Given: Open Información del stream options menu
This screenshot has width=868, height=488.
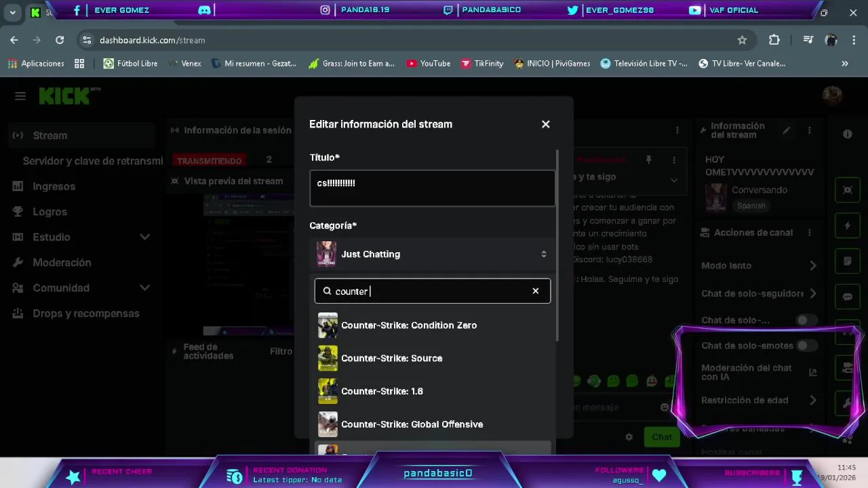Looking at the screenshot, I should tap(809, 130).
